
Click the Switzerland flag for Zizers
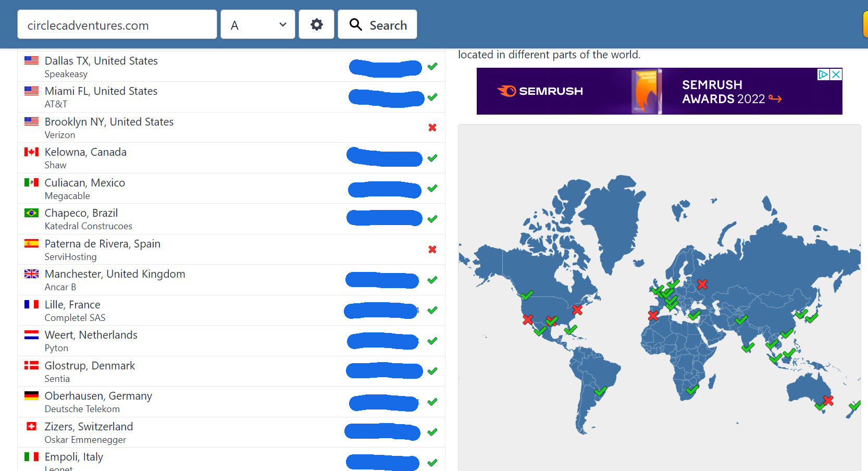31,426
